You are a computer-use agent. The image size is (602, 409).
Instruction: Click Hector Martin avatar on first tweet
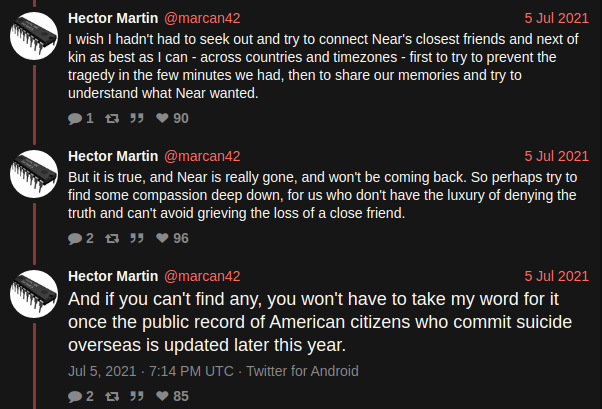(34, 36)
